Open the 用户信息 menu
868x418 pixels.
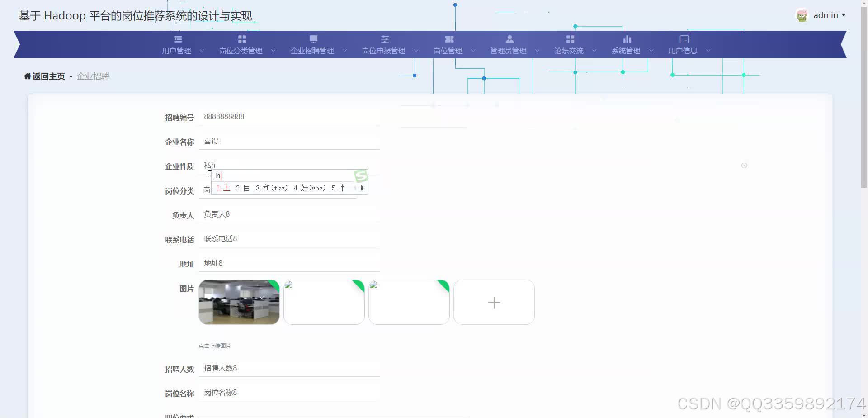683,51
